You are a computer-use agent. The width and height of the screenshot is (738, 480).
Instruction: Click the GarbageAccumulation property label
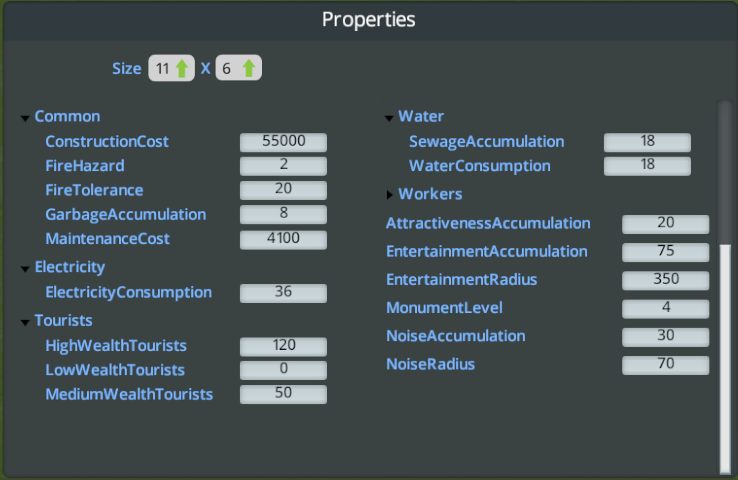(125, 214)
